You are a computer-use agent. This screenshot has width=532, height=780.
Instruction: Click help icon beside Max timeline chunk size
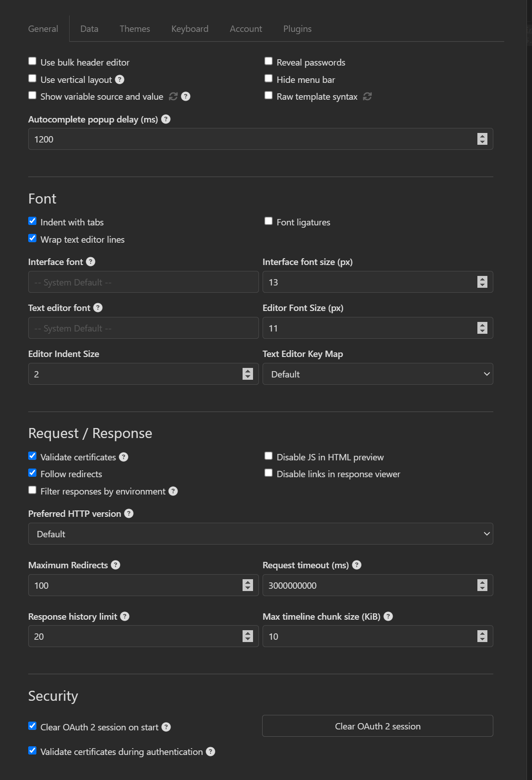(388, 617)
